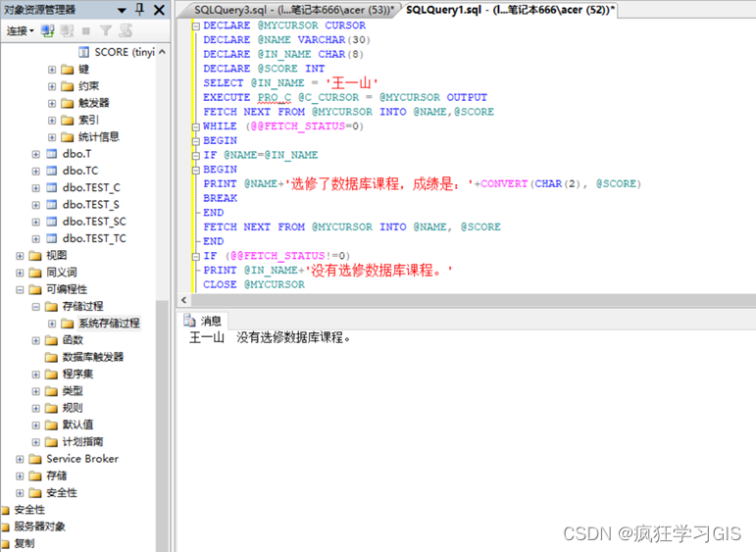Click the 安全性 server-level folder icon
This screenshot has width=756, height=552.
[x=5, y=510]
